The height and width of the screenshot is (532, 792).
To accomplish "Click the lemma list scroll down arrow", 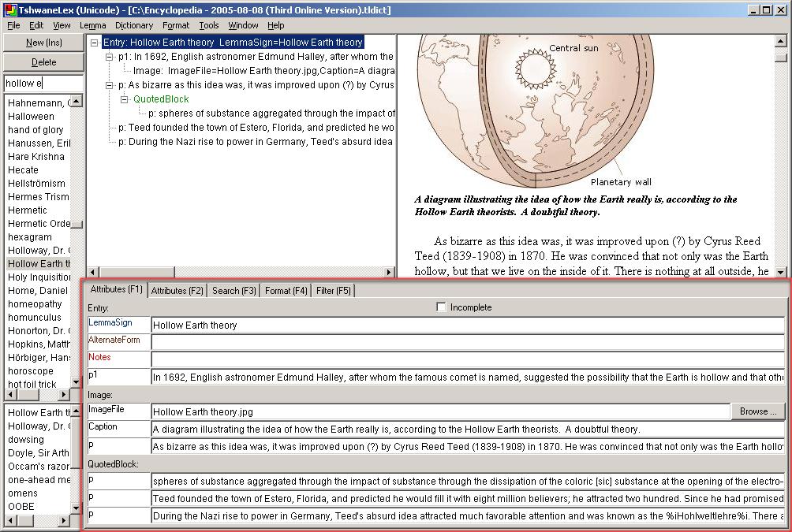I will [x=77, y=382].
